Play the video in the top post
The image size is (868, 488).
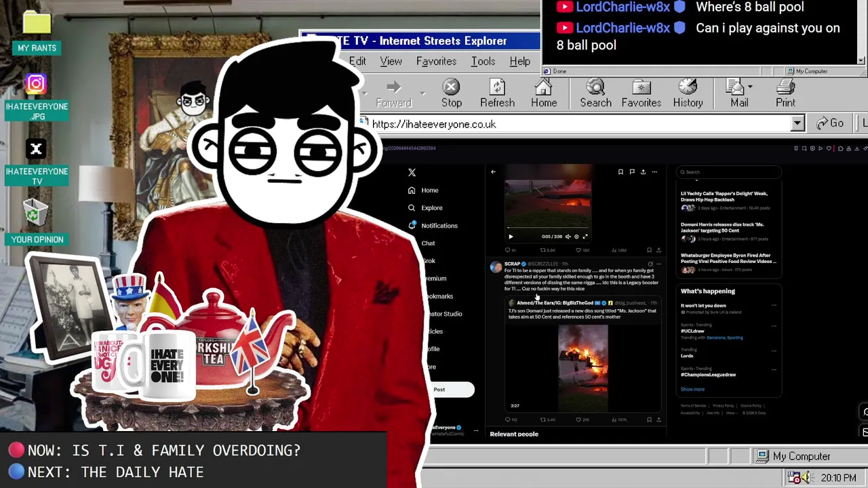(511, 237)
